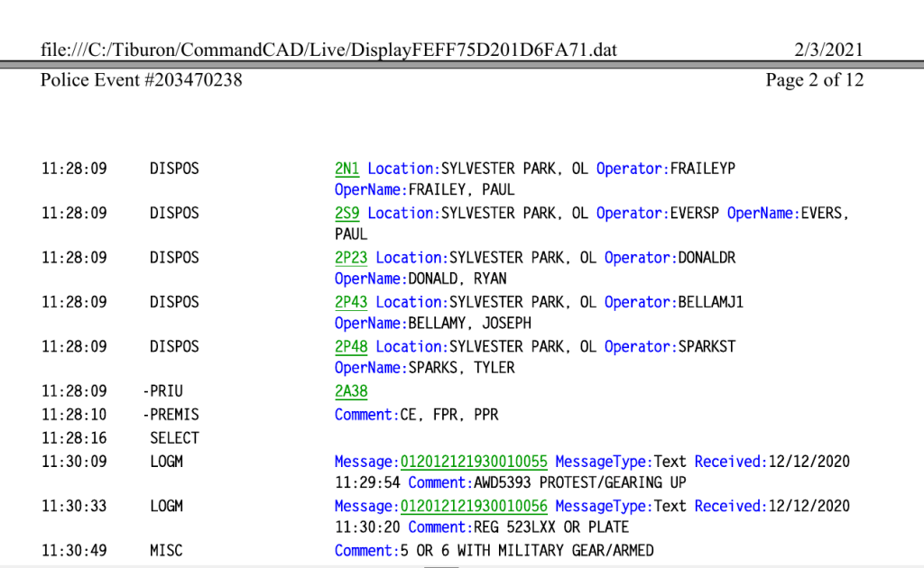Select the 2P48 unit link

351,346
